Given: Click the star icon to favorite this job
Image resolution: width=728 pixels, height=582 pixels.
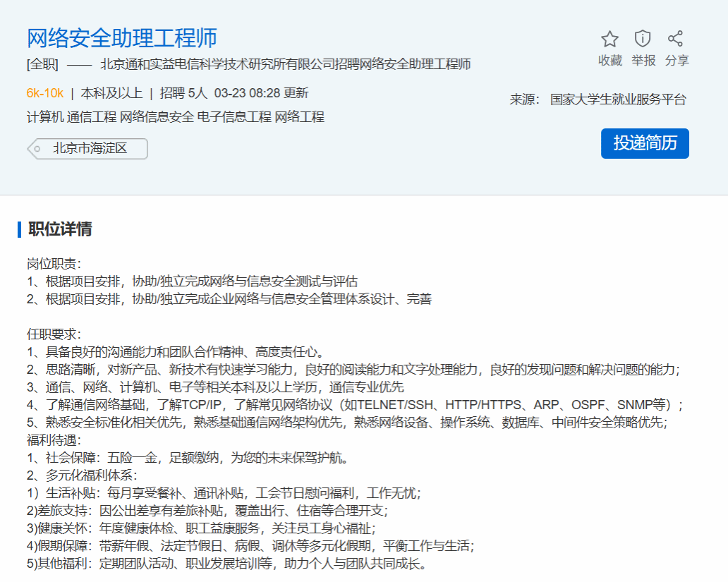Looking at the screenshot, I should click(609, 39).
